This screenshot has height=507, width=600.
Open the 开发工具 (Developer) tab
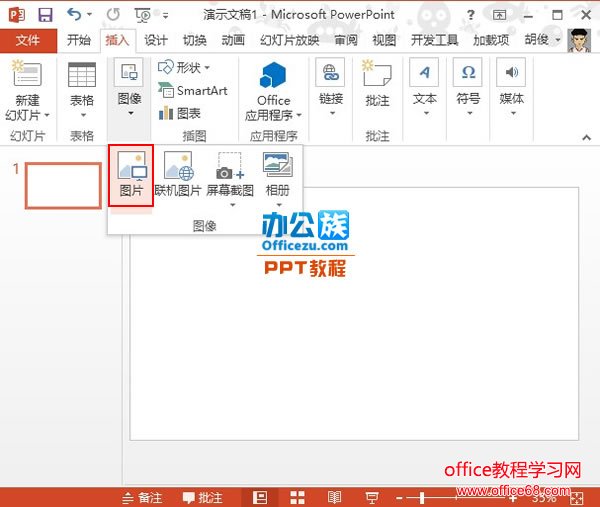pyautogui.click(x=434, y=40)
